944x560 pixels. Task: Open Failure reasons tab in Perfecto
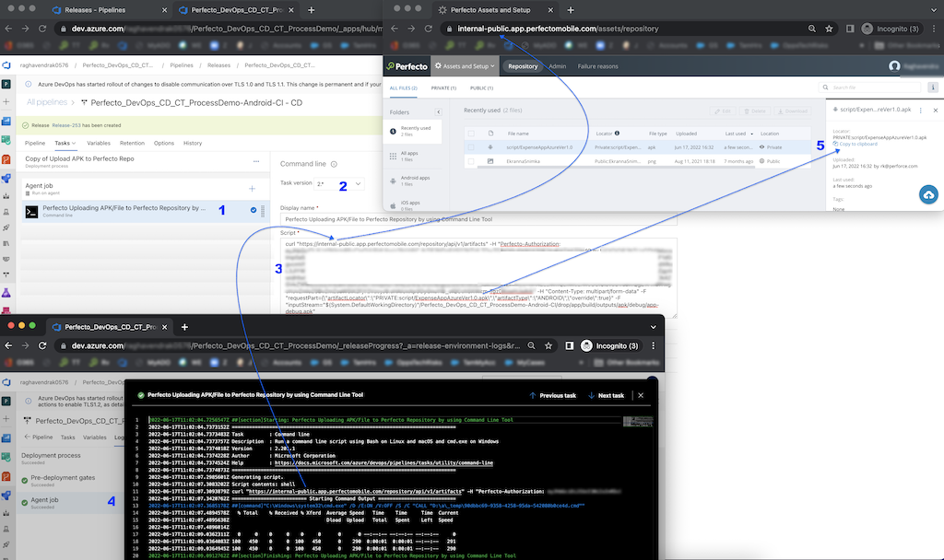click(597, 66)
